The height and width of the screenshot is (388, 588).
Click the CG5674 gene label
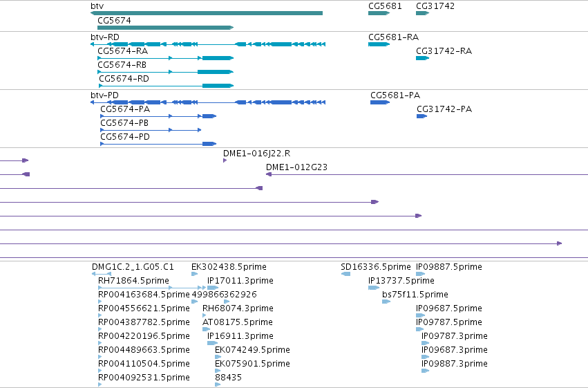tap(115, 21)
